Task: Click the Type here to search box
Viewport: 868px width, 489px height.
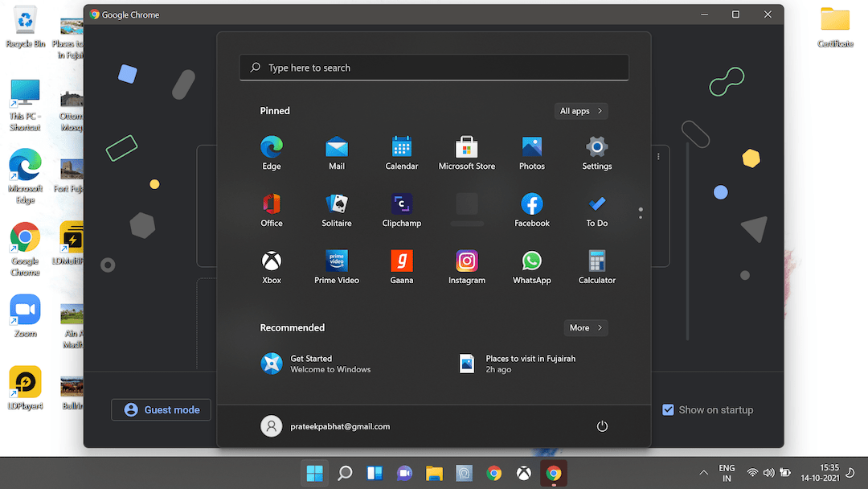Action: pos(434,68)
